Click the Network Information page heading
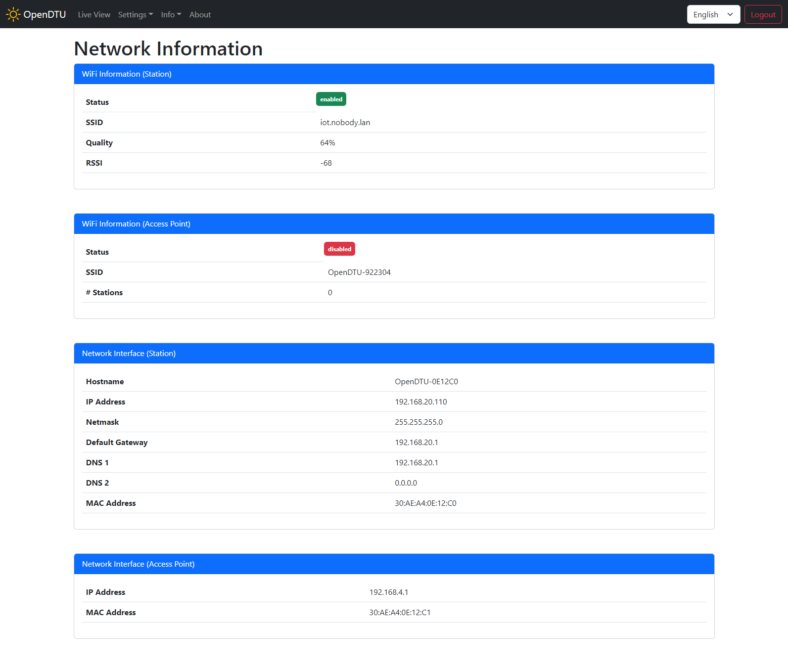This screenshot has width=788, height=672. pos(168,48)
